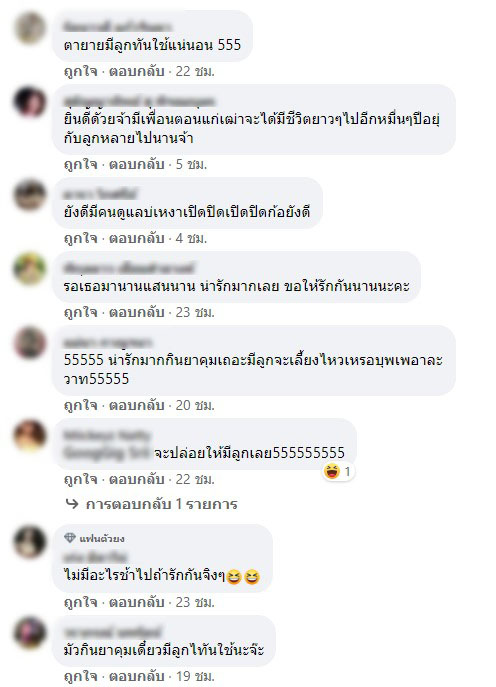
Task: Click the blurred name tagged before จะปล่อยให้มีลูกเลย
Action: click(107, 444)
